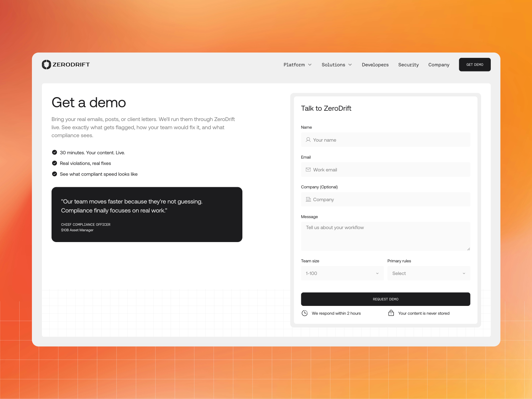The width and height of the screenshot is (532, 399).
Task: Open the Primary rules select dropdown
Action: (x=429, y=273)
